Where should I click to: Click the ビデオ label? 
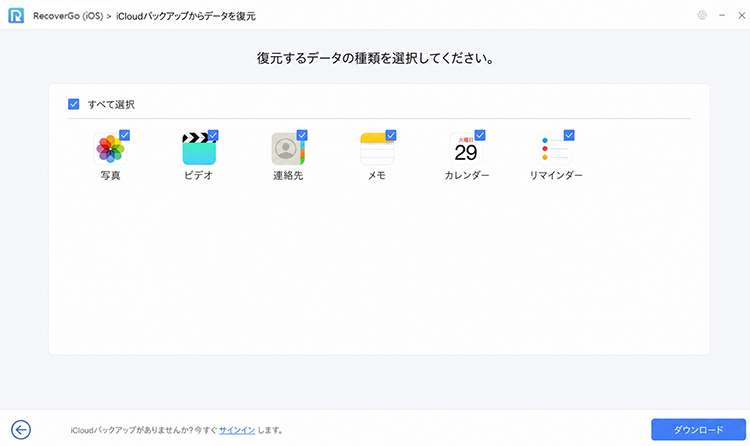pyautogui.click(x=199, y=176)
